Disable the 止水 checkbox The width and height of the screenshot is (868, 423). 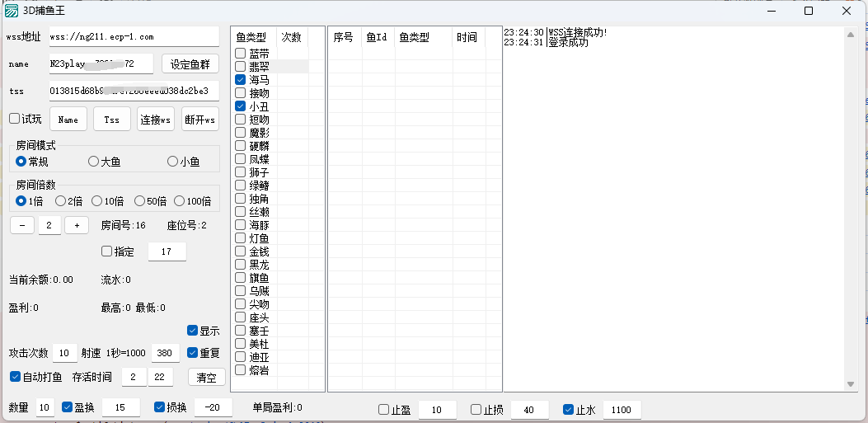coord(568,409)
